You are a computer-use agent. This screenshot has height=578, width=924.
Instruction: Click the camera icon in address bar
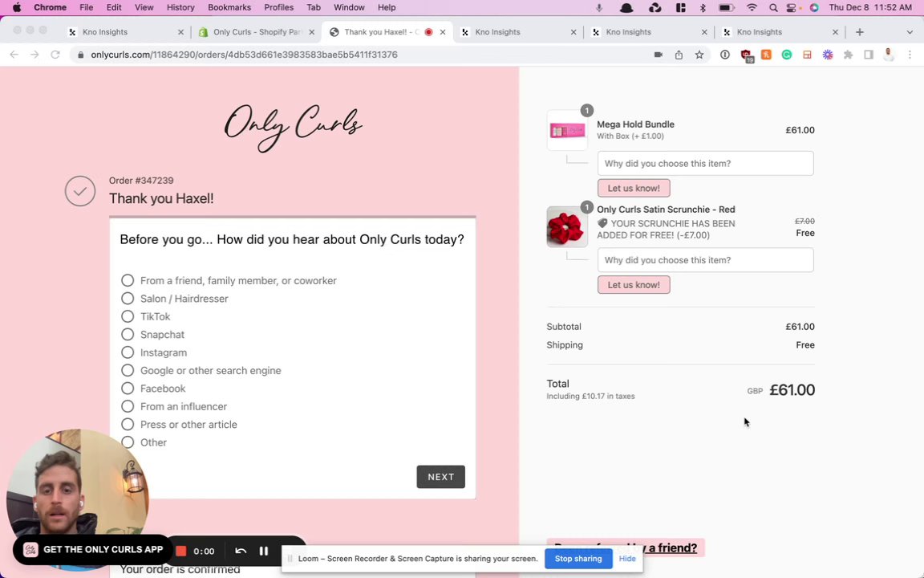pyautogui.click(x=659, y=55)
